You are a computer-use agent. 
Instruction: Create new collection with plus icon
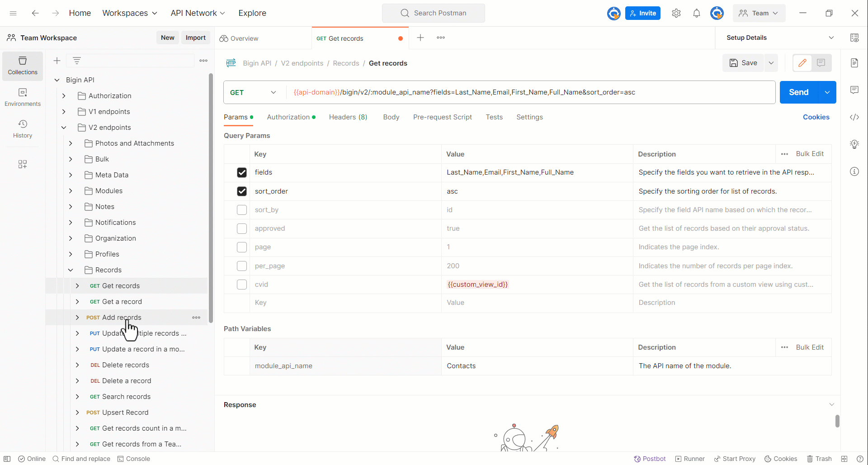tap(57, 61)
